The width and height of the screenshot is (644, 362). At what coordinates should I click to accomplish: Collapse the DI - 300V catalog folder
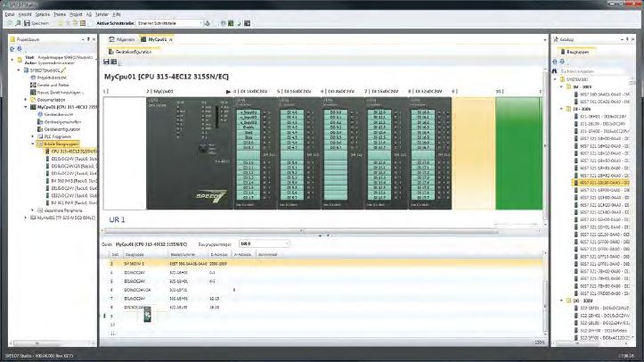(562, 109)
